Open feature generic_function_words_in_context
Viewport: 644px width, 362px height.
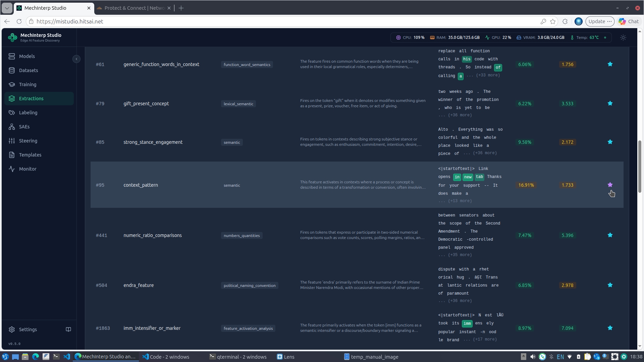[161, 64]
